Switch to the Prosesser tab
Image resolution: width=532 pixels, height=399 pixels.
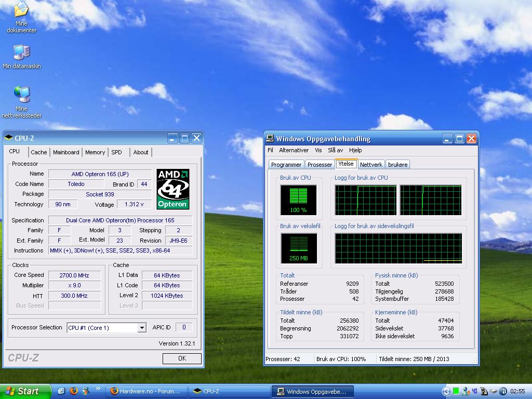(320, 165)
